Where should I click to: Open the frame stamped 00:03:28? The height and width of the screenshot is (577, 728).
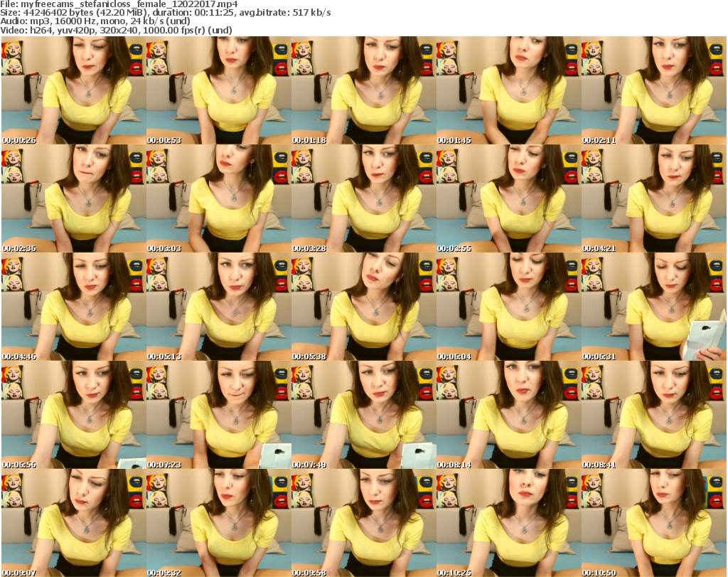click(363, 198)
